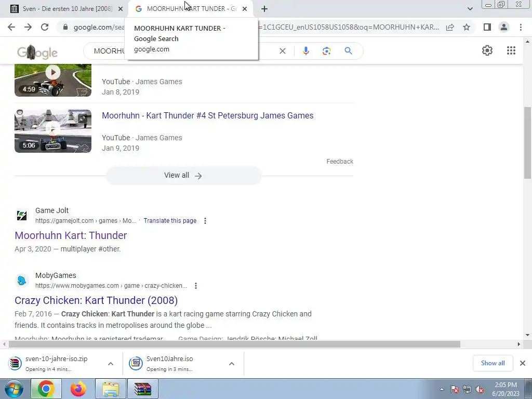Open Moorhuhn Kart: Thunder result link

tap(71, 235)
